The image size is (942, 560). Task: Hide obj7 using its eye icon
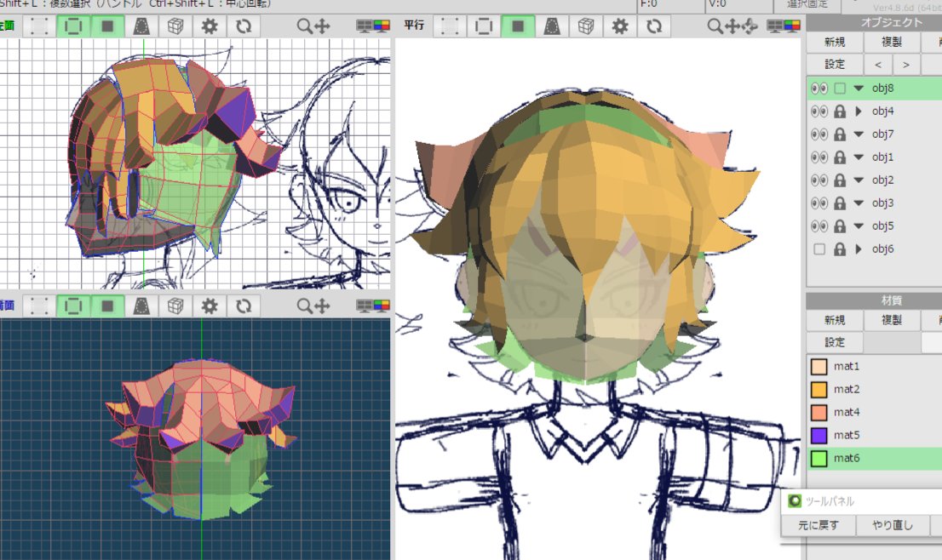[x=819, y=134]
